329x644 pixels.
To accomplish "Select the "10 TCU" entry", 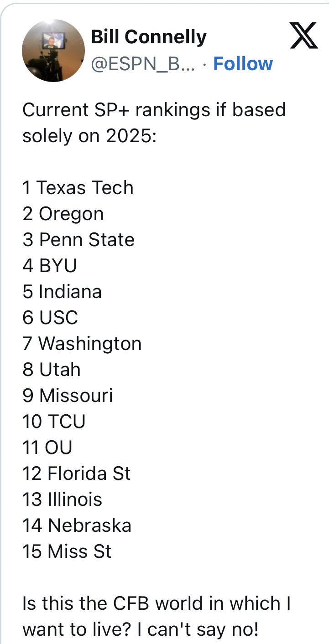I will pyautogui.click(x=54, y=422).
